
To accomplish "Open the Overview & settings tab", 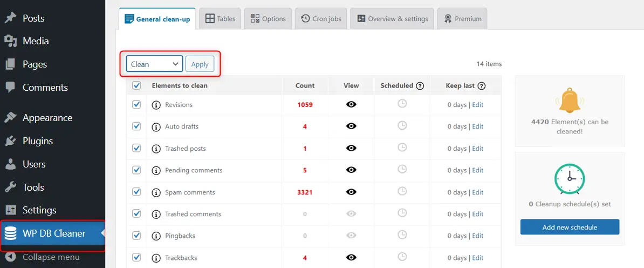I will click(x=392, y=18).
